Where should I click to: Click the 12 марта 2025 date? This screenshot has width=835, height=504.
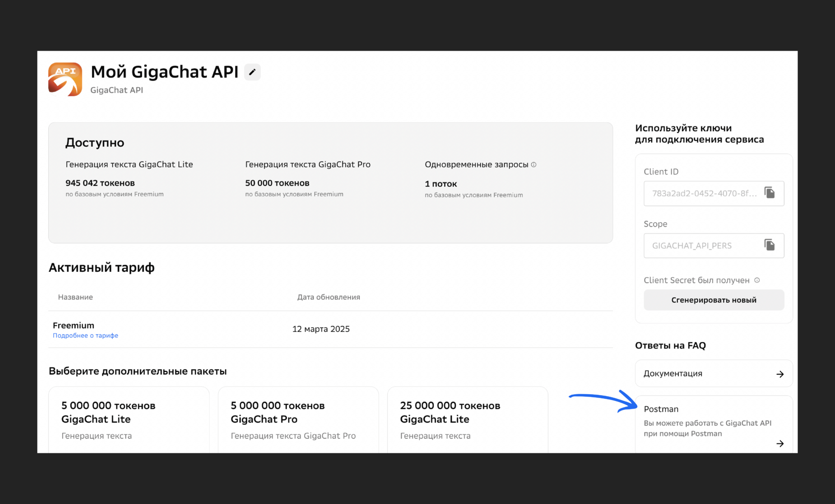(321, 329)
